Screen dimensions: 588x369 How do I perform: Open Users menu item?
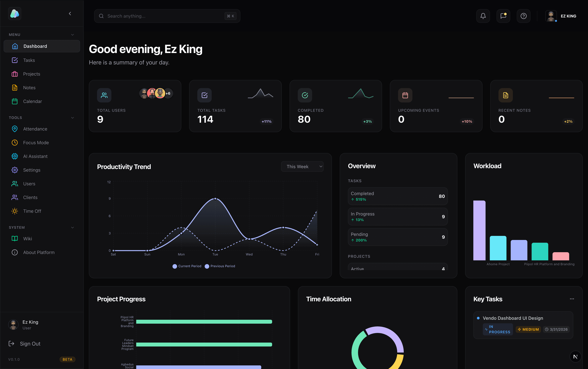click(x=42, y=184)
